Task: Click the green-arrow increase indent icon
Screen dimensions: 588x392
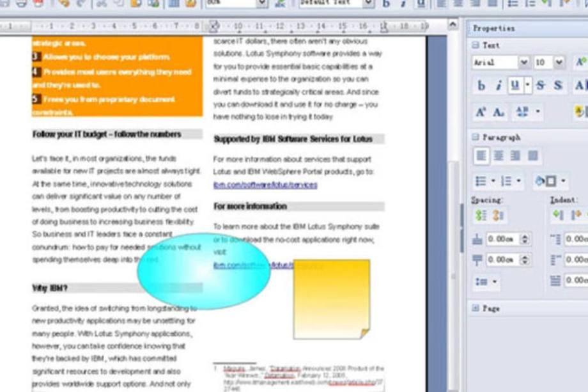Action: click(558, 215)
